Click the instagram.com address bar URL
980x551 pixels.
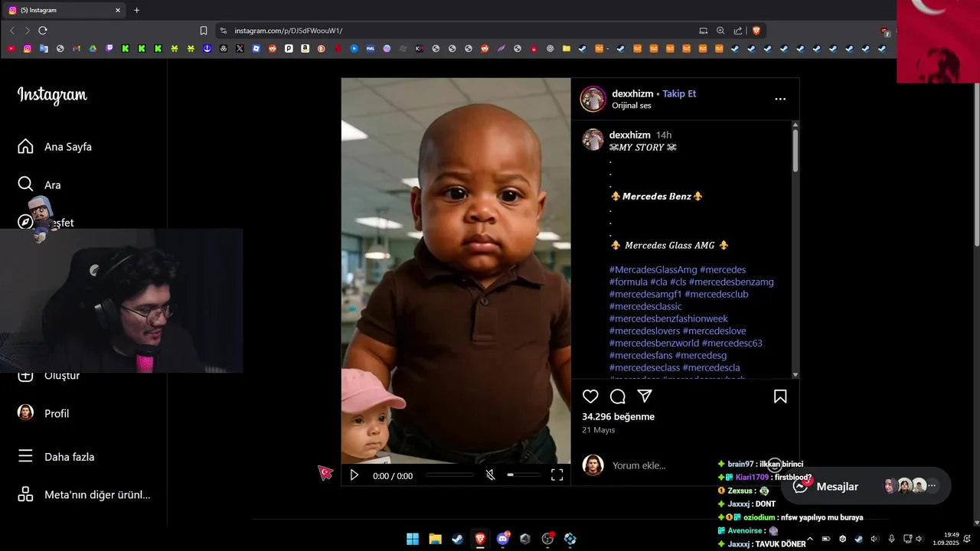coord(288,31)
